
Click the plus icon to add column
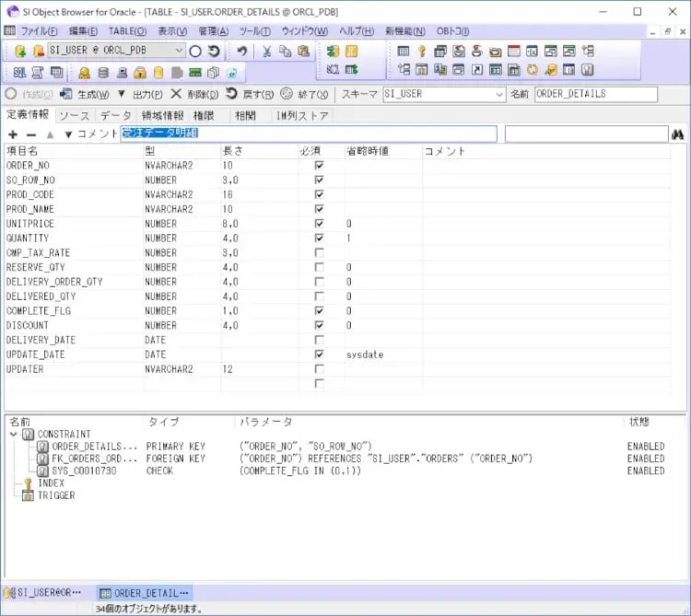pos(12,134)
